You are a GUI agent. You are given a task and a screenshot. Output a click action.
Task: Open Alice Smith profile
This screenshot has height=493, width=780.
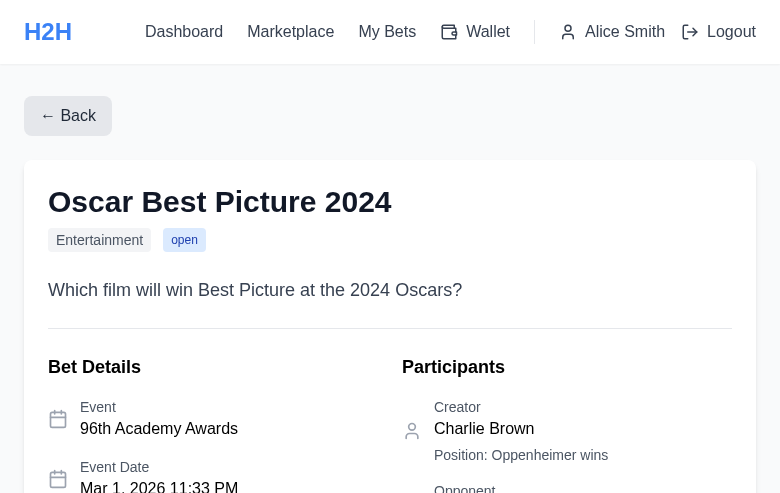[x=624, y=32]
